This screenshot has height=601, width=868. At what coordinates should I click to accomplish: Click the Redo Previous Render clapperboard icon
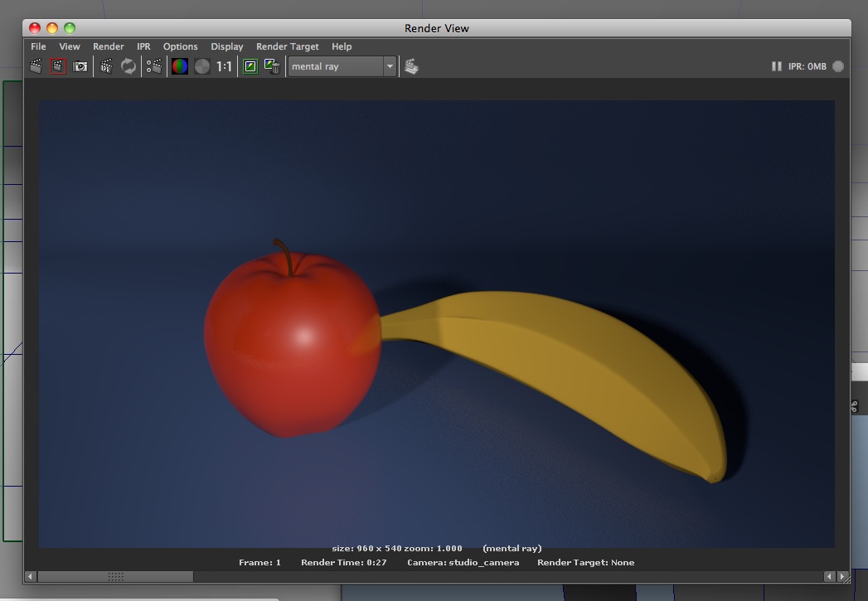(36, 66)
